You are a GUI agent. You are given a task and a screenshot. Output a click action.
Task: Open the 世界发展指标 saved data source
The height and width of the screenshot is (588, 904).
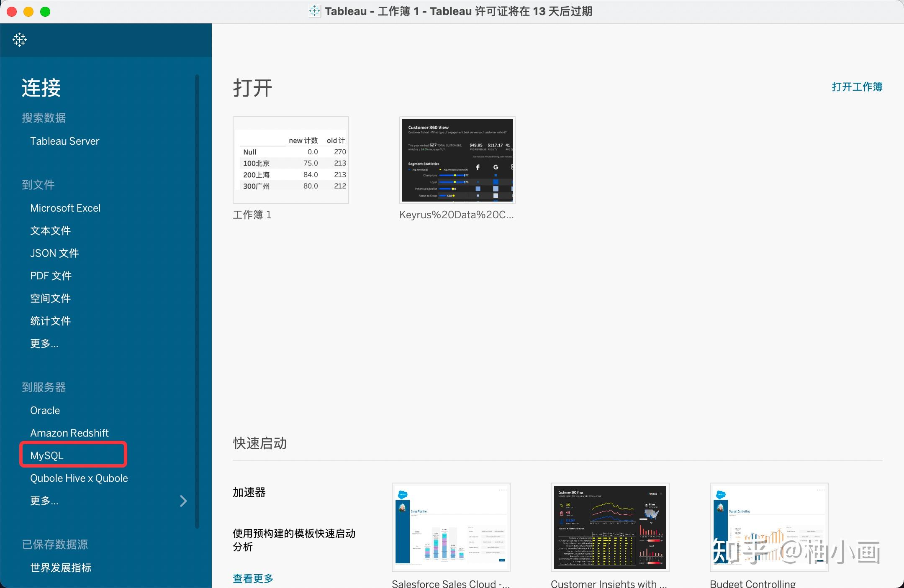coord(61,567)
